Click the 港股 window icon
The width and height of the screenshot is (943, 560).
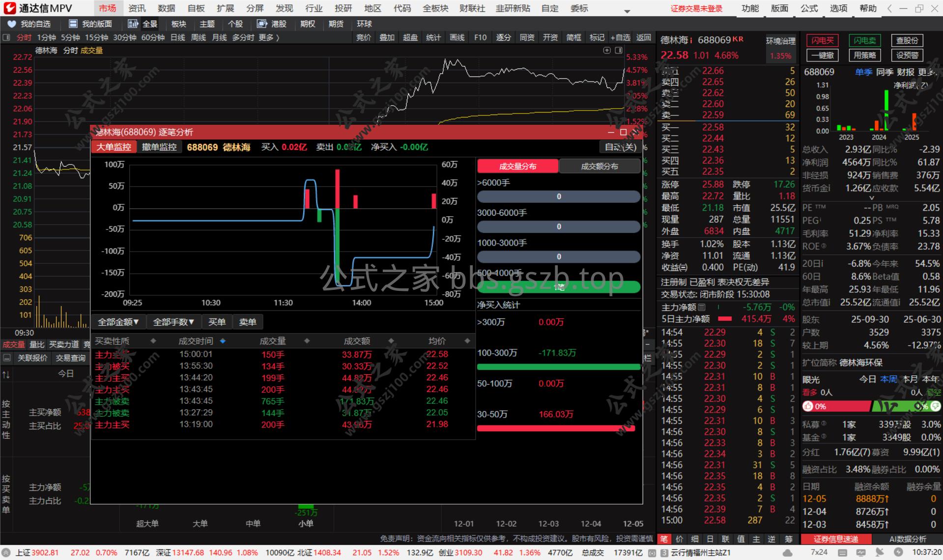pyautogui.click(x=262, y=24)
